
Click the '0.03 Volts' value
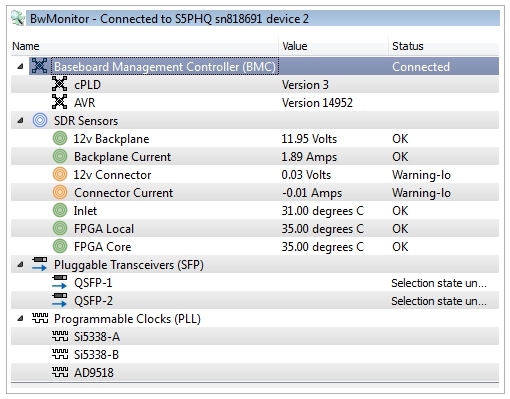pyautogui.click(x=306, y=175)
